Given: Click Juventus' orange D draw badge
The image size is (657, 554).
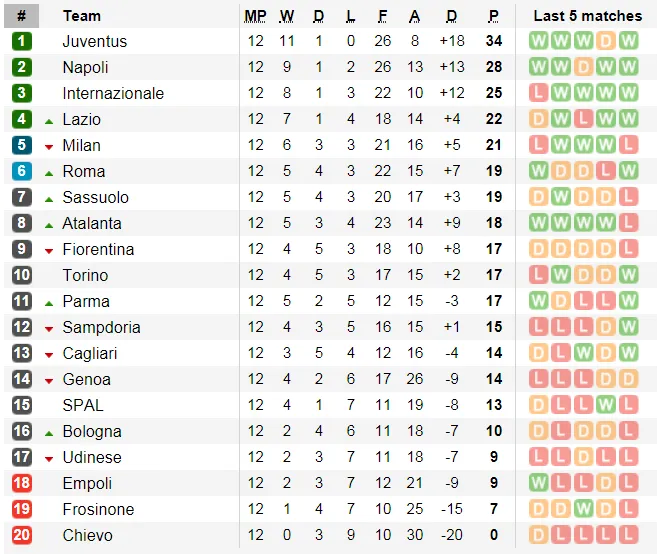Looking at the screenshot, I should pos(605,41).
